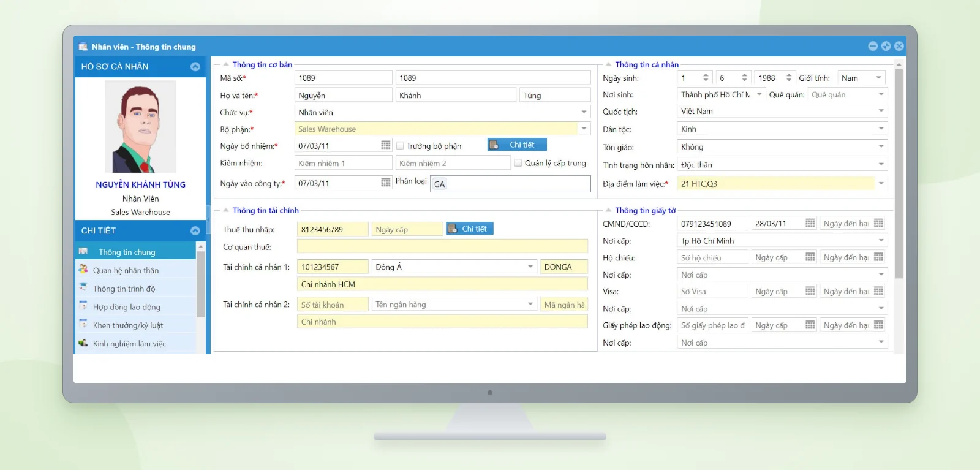Open the Hộ chiếu expiry date calendar
Screen dimensions: 980x470
point(878,257)
